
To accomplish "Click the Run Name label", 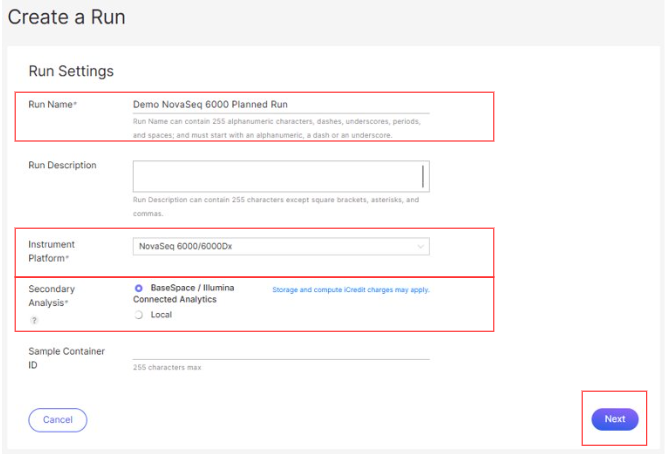I will pyautogui.click(x=53, y=105).
